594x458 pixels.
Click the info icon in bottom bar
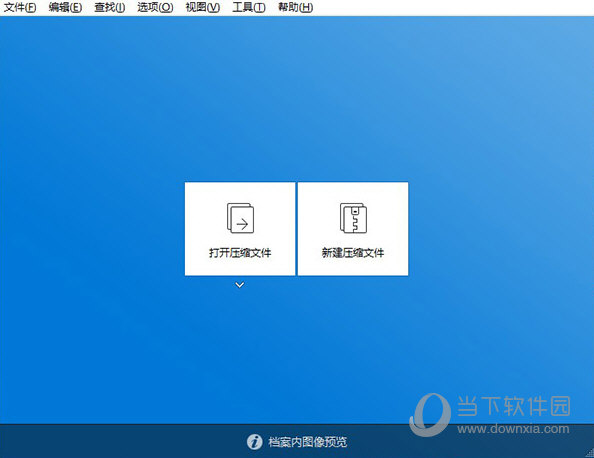click(x=255, y=442)
